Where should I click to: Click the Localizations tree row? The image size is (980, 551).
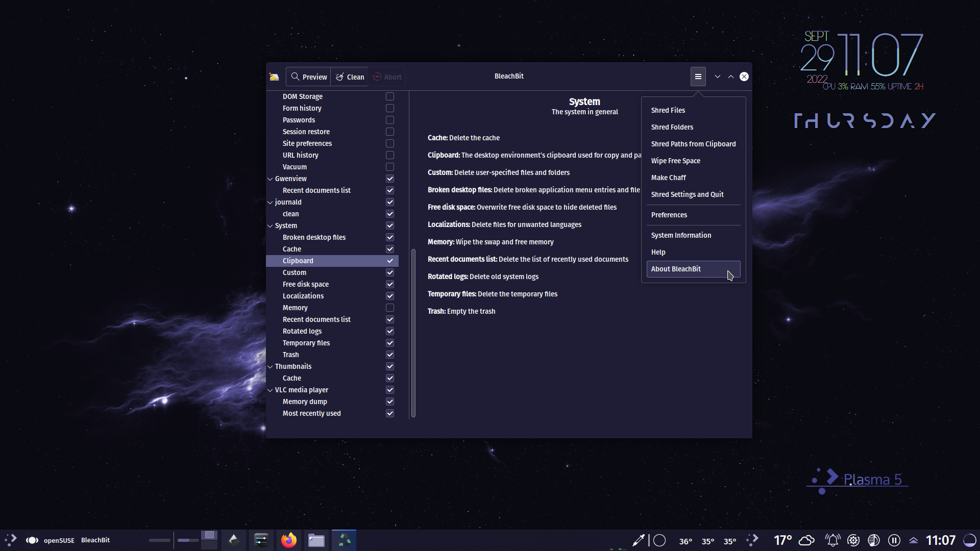[x=332, y=296]
